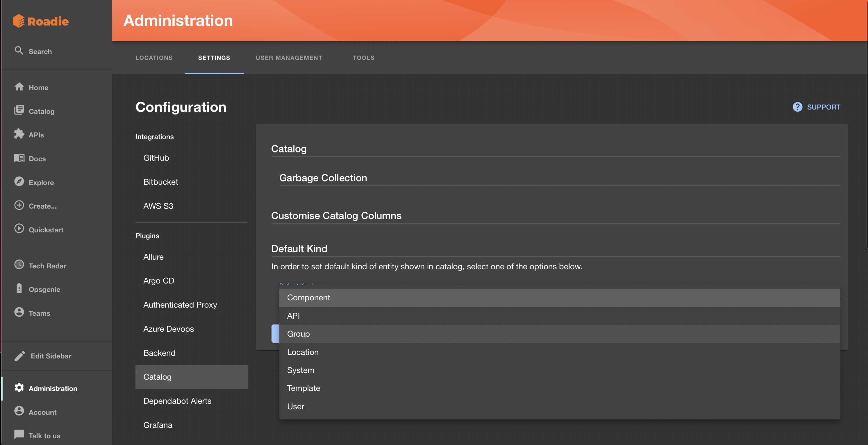Click the Create plus-circle icon

tap(19, 205)
